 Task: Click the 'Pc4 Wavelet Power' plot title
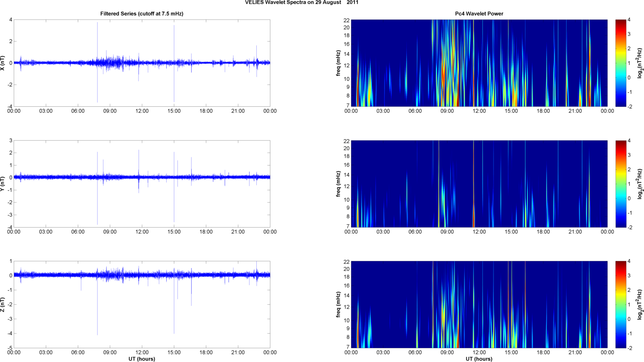pyautogui.click(x=479, y=14)
